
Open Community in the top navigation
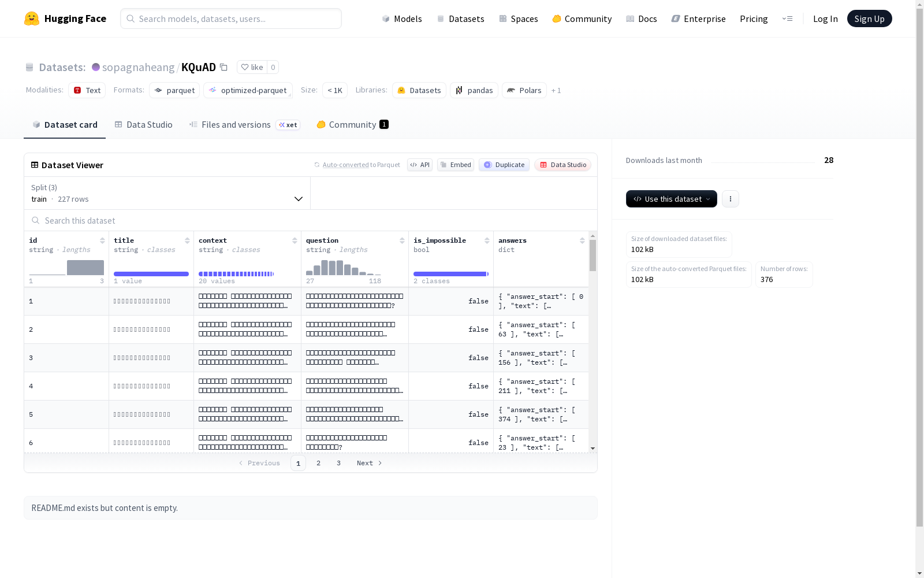(x=582, y=18)
